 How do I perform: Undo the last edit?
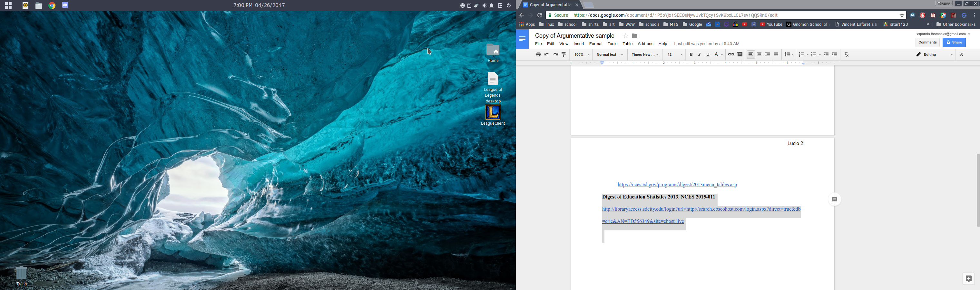[x=547, y=54]
